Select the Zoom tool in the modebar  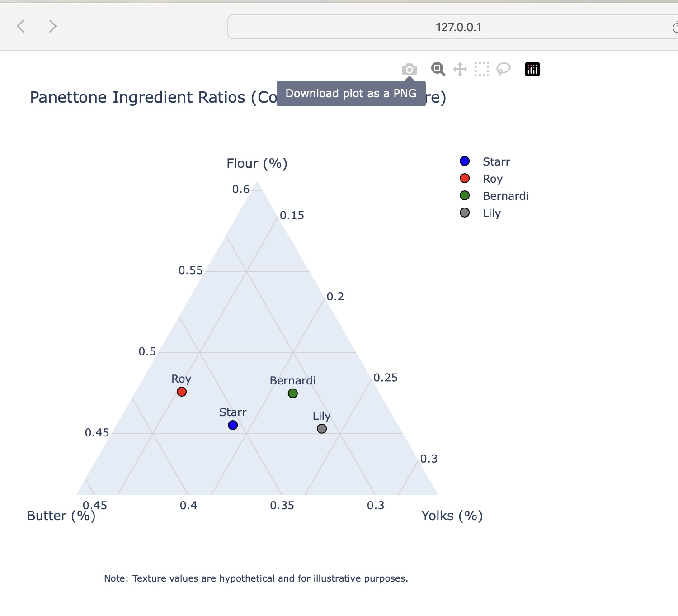438,69
